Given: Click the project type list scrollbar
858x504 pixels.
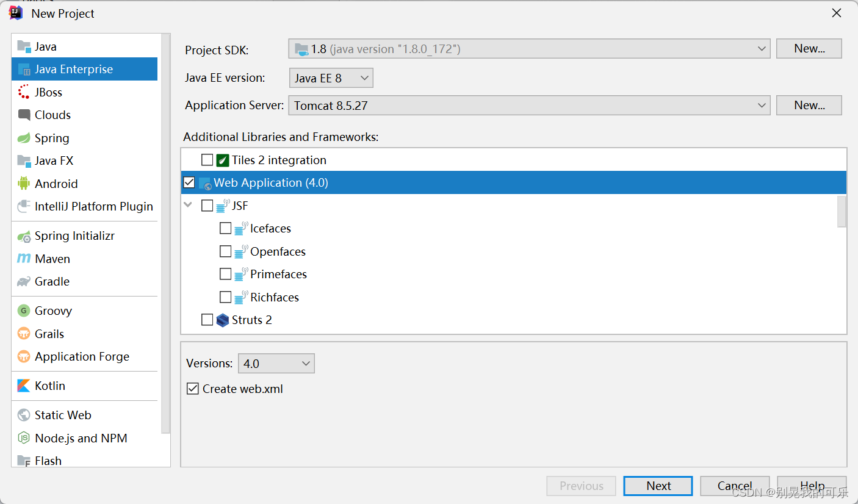Looking at the screenshot, I should click(165, 233).
